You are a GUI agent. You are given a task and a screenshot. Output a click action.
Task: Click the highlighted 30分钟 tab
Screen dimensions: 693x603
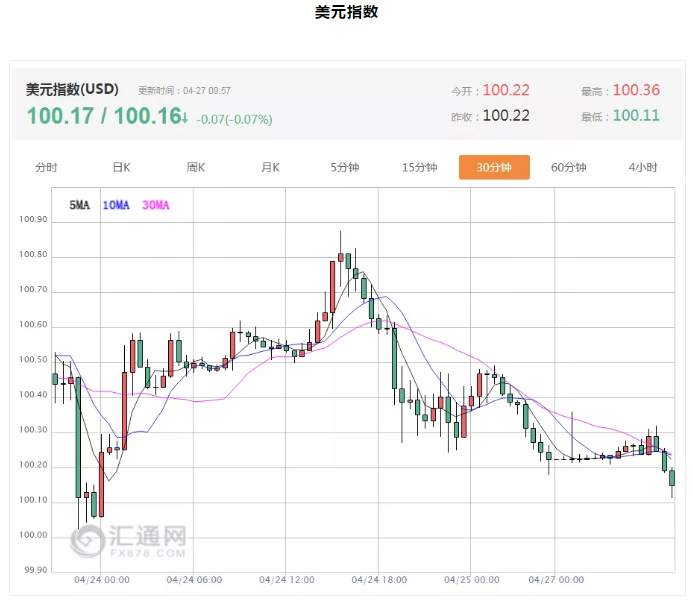point(494,167)
